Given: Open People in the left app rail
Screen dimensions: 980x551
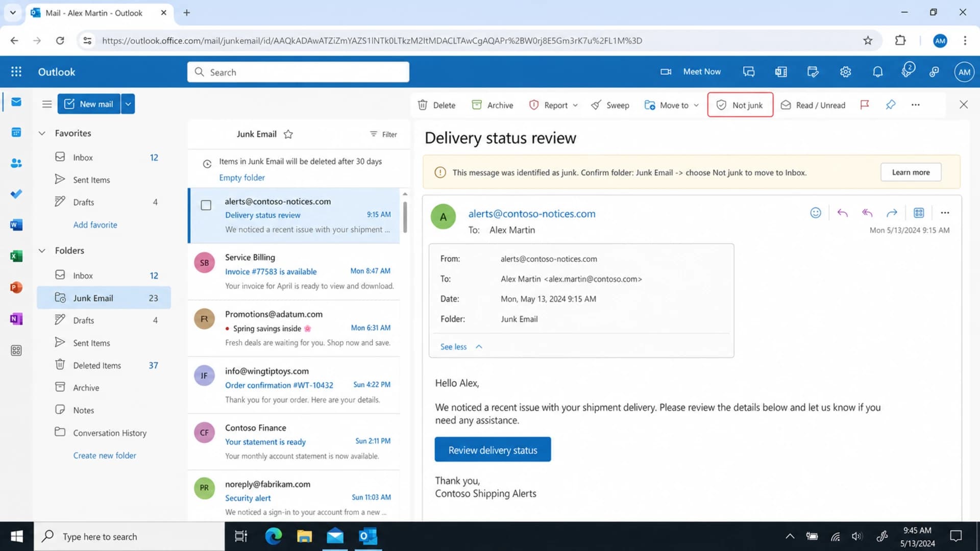Looking at the screenshot, I should pos(16,163).
